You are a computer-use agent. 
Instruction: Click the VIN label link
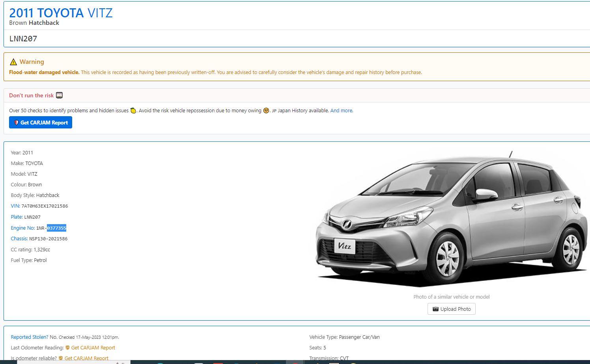15,206
